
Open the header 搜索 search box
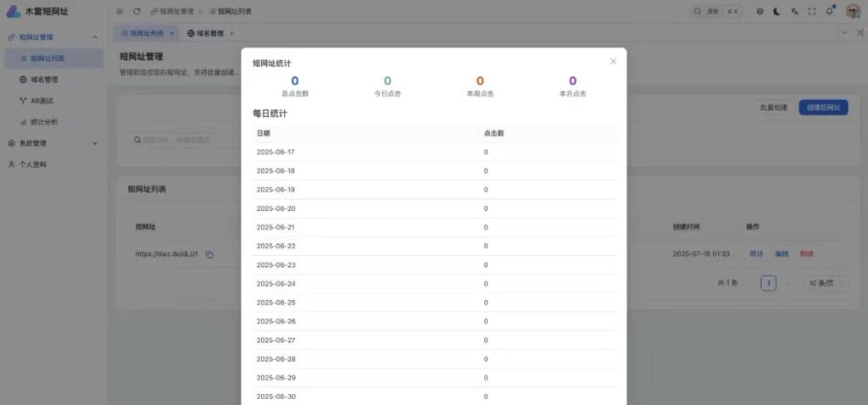coord(717,11)
